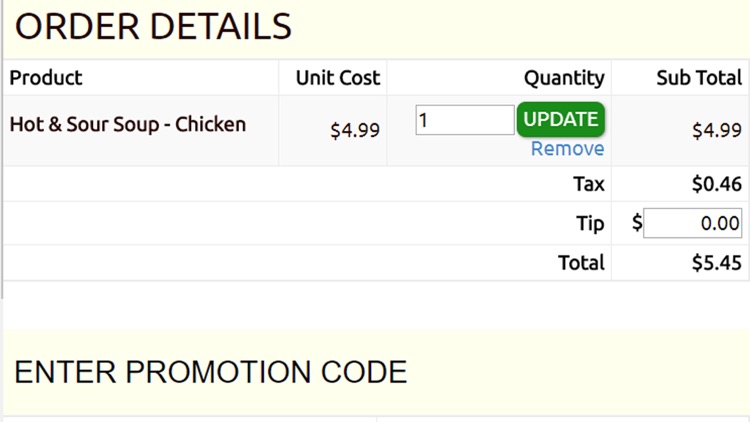Click the $4.99 unit cost value
Viewport: 750px width, 422px height.
[x=355, y=130]
